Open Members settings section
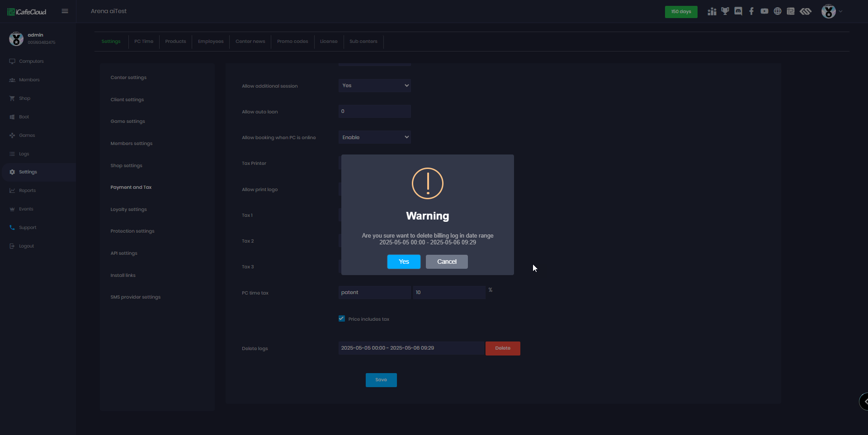 [132, 144]
